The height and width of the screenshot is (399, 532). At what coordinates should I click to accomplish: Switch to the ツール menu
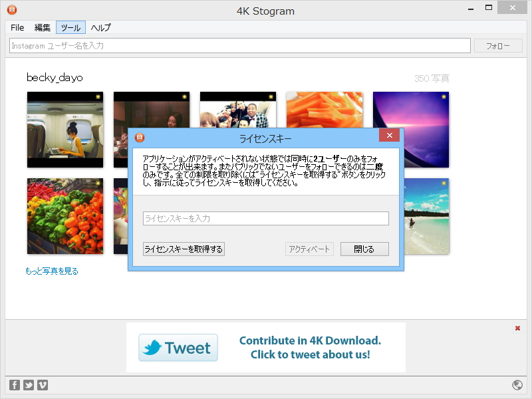(70, 27)
